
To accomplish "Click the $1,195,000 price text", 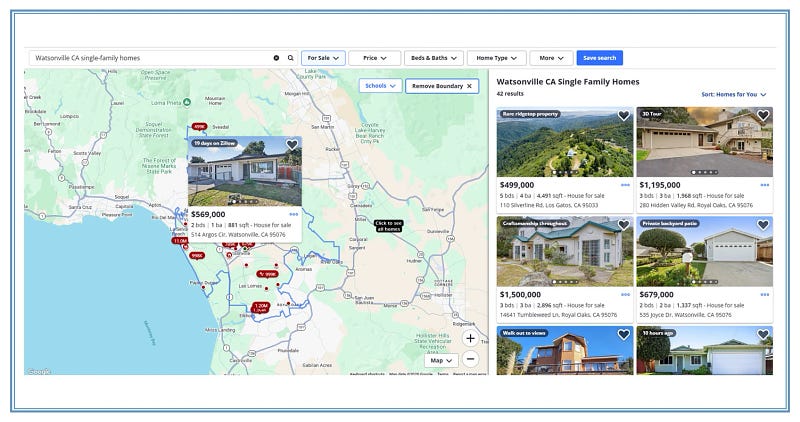I will pos(660,185).
